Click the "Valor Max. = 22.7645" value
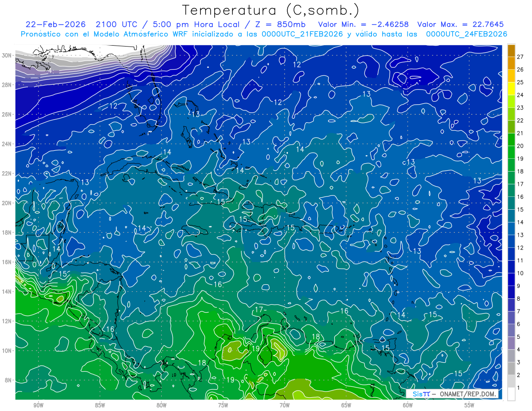 (461, 24)
